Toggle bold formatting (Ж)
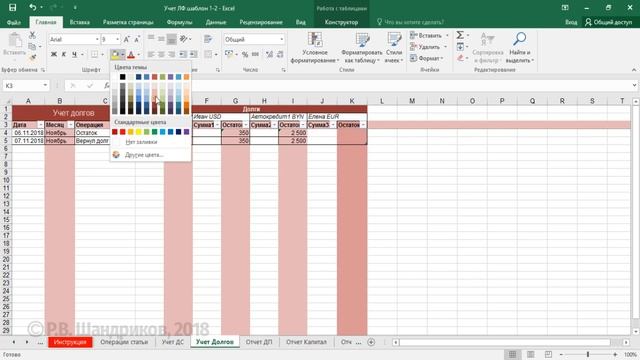This screenshot has width=640, height=360. [x=53, y=54]
